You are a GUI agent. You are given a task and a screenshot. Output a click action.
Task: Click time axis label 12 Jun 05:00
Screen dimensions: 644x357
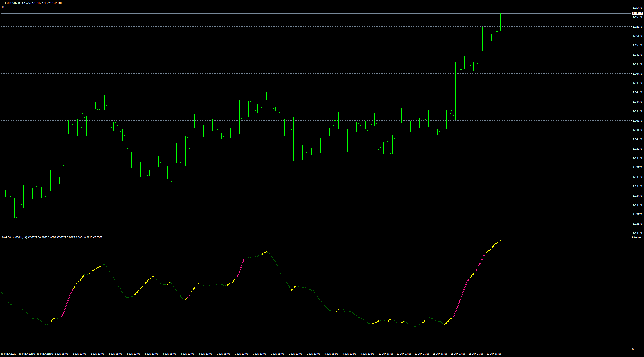coord(494,354)
